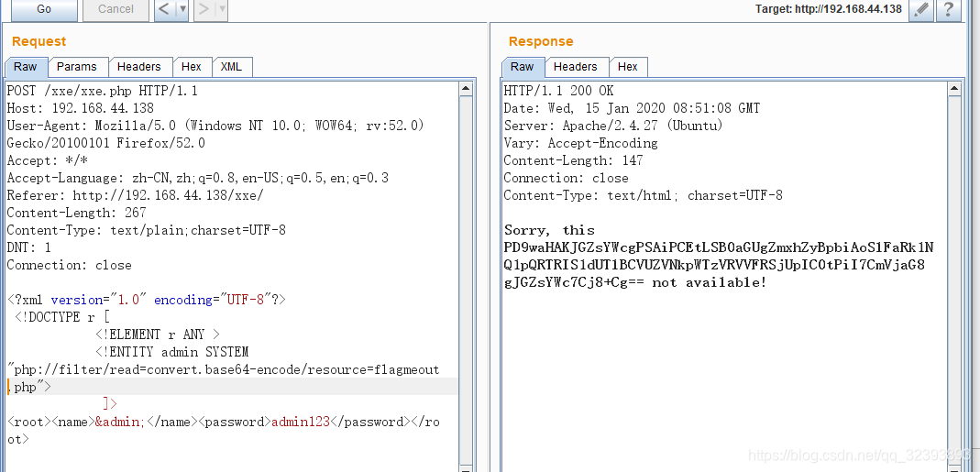980x472 pixels.
Task: Switch to the Request Headers tab
Action: 138,67
